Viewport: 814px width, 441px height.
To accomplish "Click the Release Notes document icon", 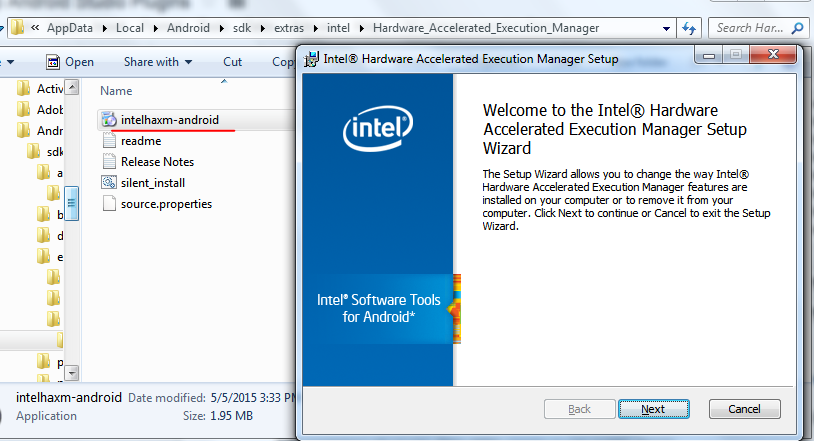I will (x=109, y=162).
